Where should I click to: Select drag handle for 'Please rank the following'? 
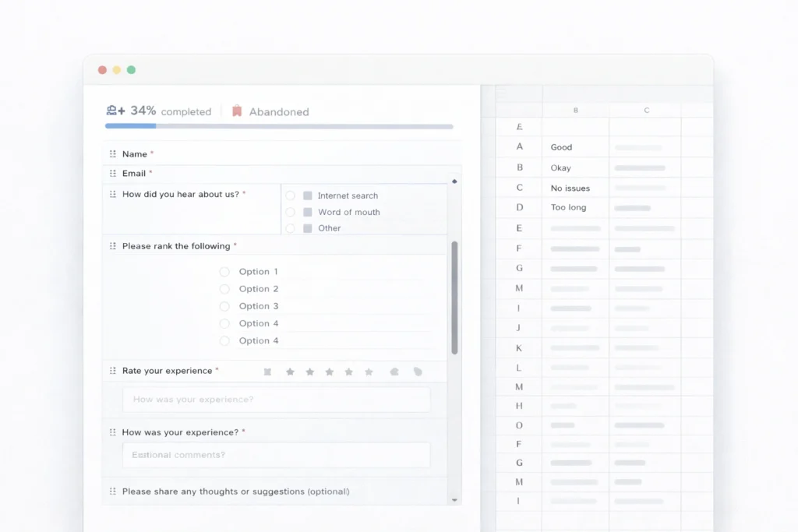[x=113, y=246]
